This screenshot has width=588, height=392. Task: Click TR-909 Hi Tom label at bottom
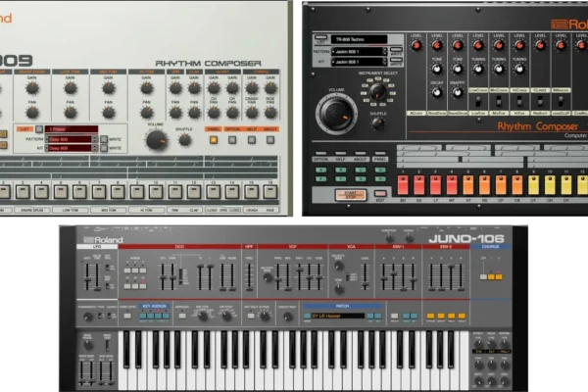click(146, 210)
